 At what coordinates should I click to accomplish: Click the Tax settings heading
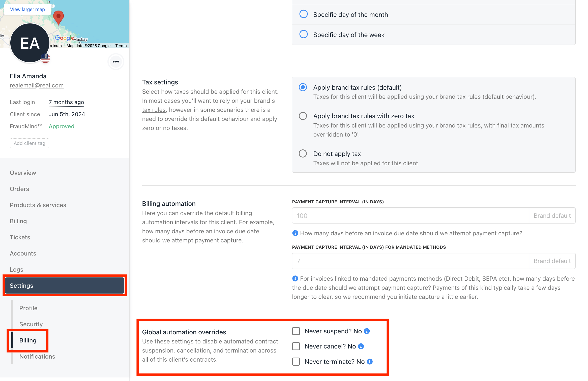tap(160, 82)
